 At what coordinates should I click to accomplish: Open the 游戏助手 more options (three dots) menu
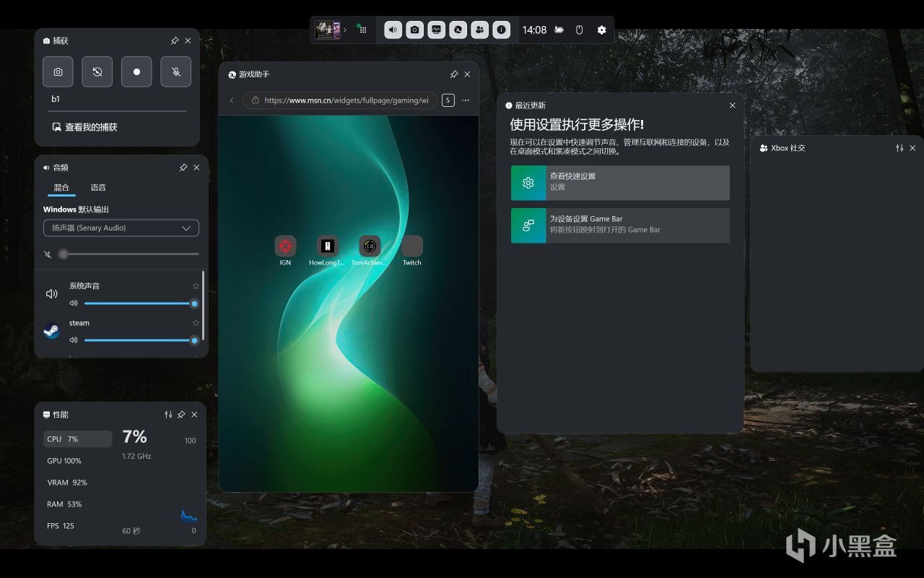coord(466,100)
